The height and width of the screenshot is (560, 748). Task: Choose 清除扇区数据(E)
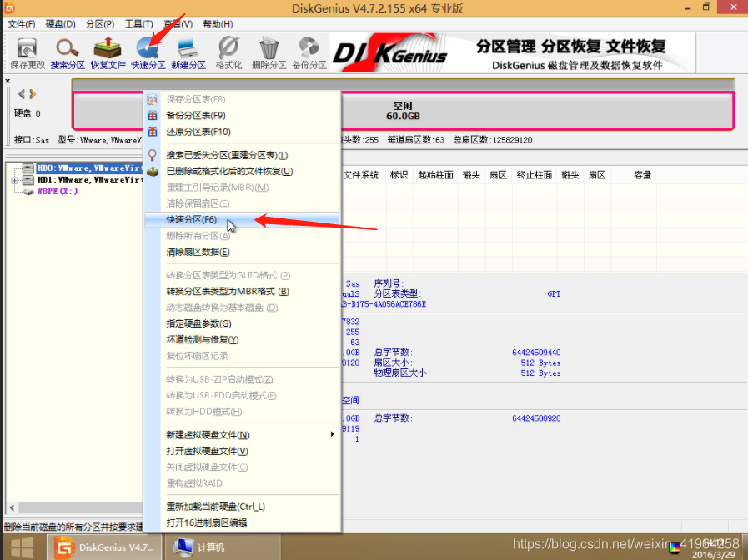[198, 252]
